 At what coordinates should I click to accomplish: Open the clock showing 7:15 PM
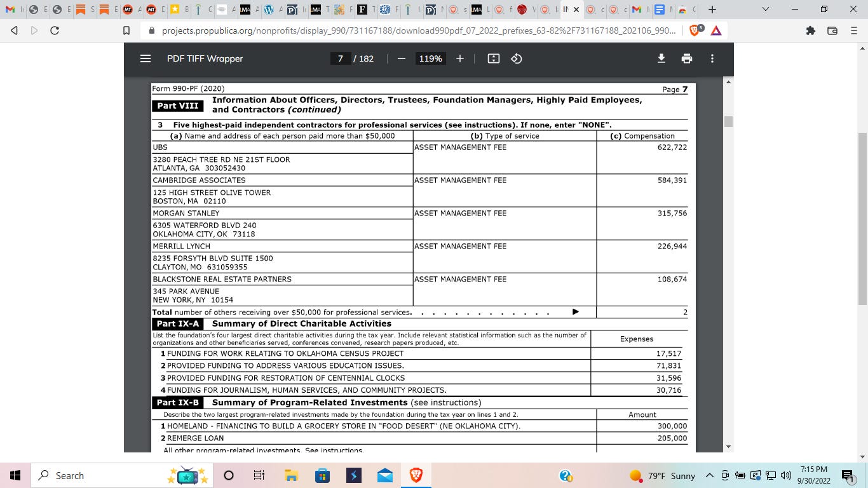(x=814, y=475)
